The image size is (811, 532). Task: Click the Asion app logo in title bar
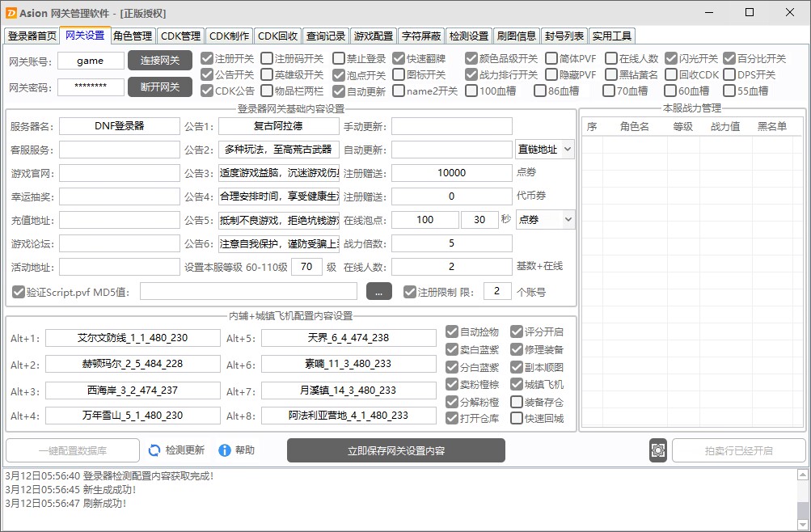[x=11, y=12]
